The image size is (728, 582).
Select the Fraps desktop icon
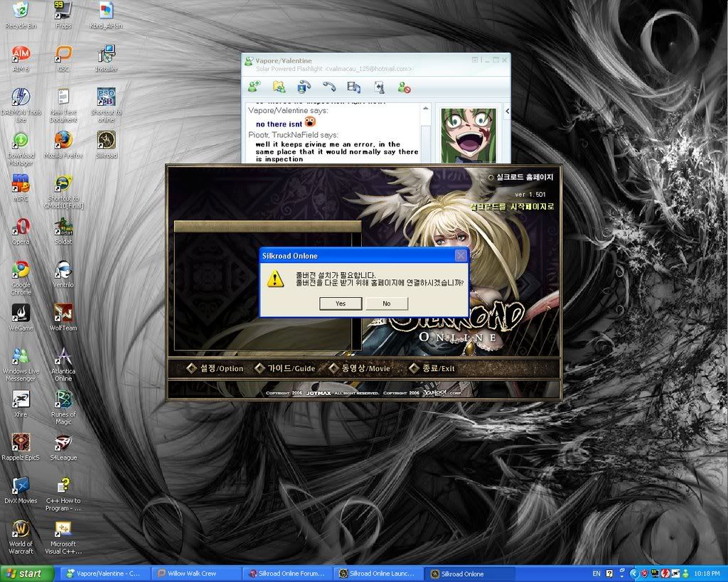coord(63,16)
